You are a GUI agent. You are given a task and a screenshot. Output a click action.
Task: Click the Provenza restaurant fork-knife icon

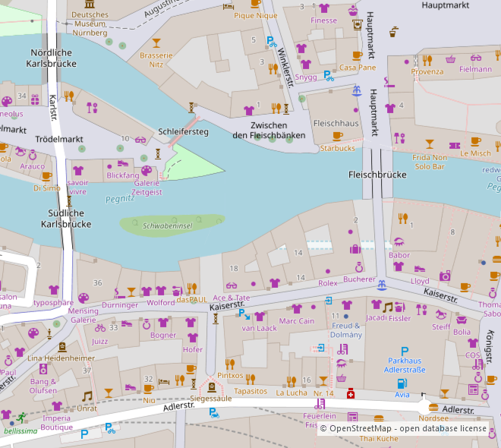427,60
